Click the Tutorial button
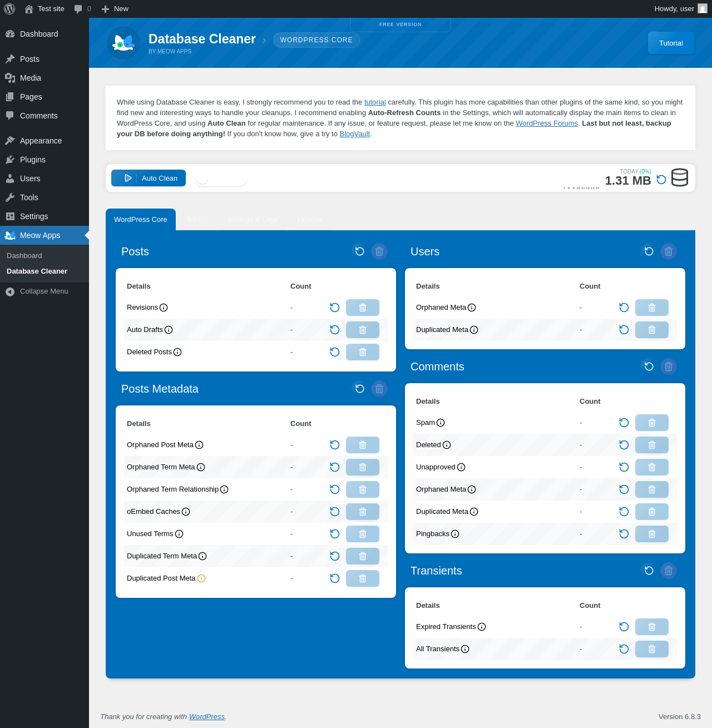 coord(671,43)
